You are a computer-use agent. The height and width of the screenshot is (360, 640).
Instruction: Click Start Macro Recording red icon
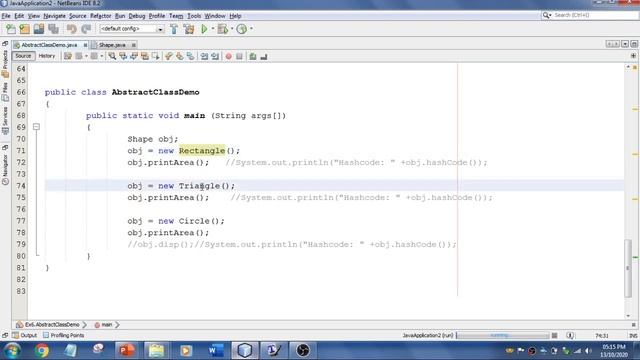(x=229, y=56)
